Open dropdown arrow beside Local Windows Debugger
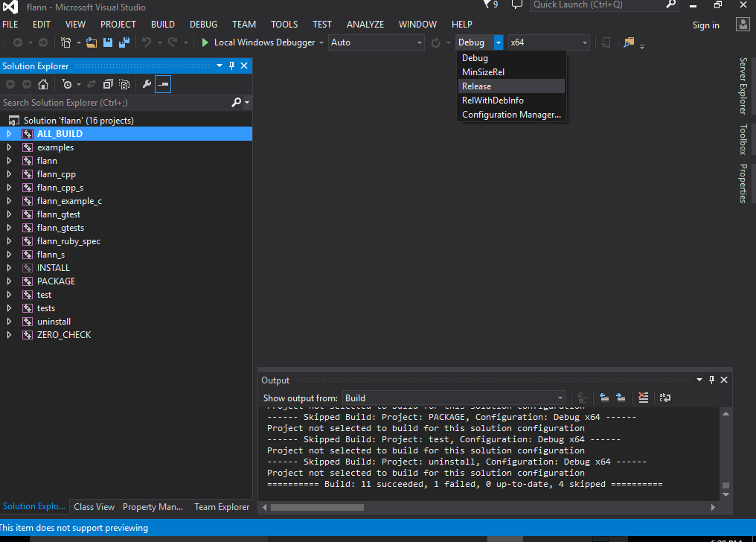The image size is (756, 542). 321,42
